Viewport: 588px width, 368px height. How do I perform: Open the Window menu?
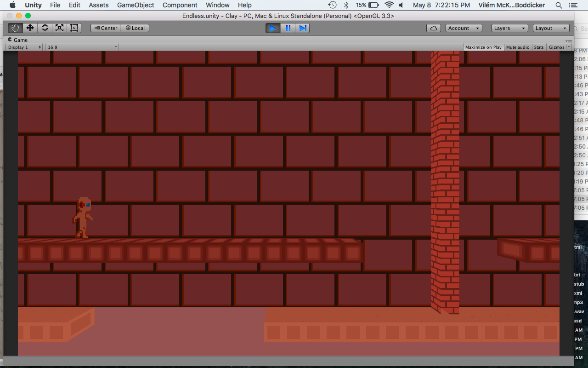point(218,5)
